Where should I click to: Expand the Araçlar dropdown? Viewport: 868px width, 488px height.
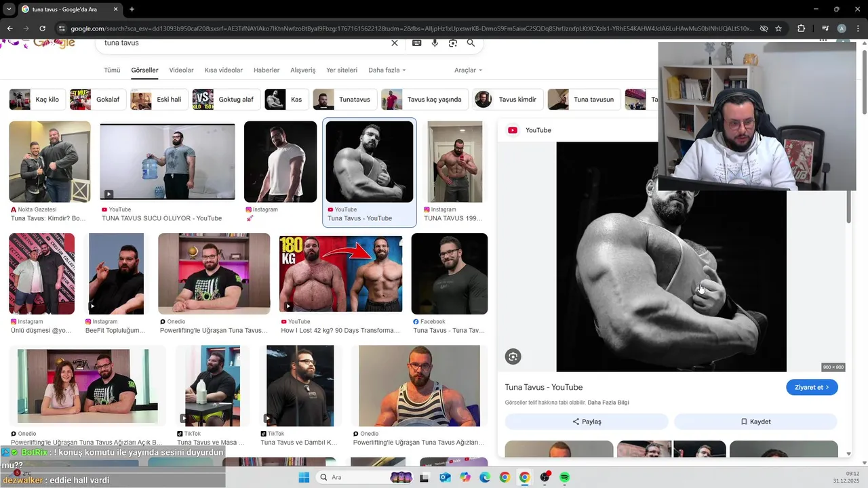coord(468,70)
